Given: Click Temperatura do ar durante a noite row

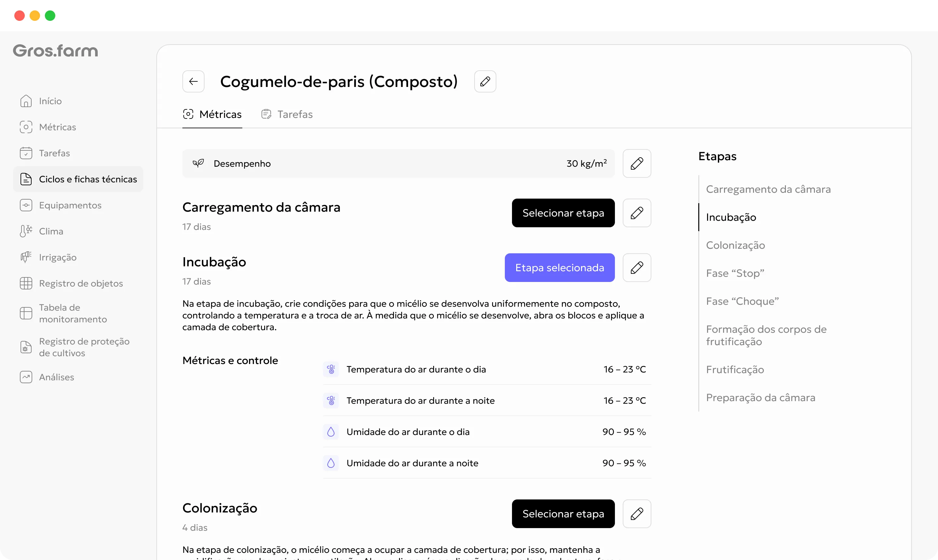Looking at the screenshot, I should pos(487,400).
